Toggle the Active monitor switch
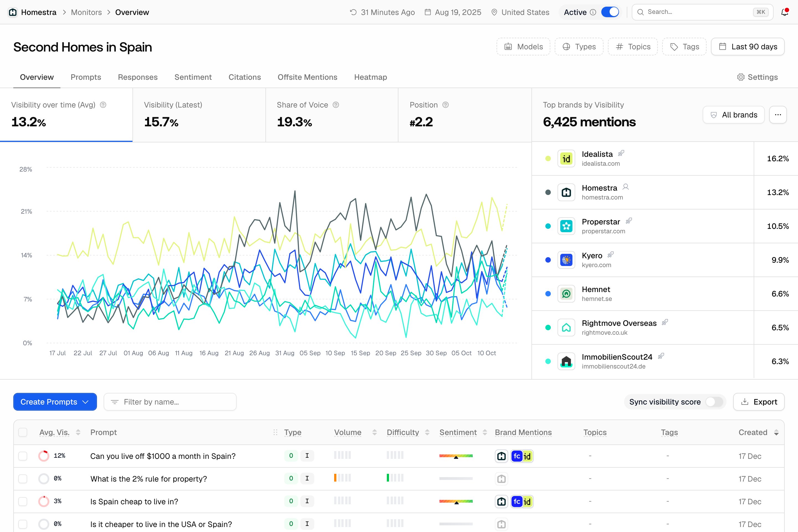798x532 pixels. 610,12
